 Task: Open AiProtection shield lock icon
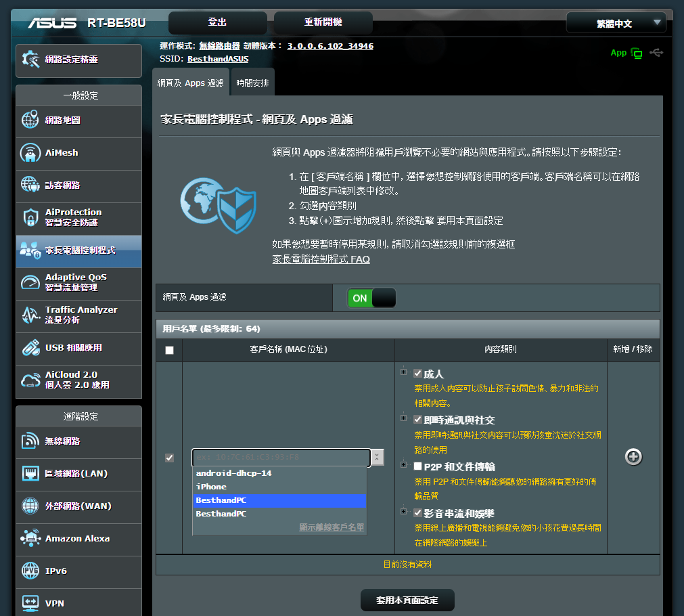coord(30,217)
